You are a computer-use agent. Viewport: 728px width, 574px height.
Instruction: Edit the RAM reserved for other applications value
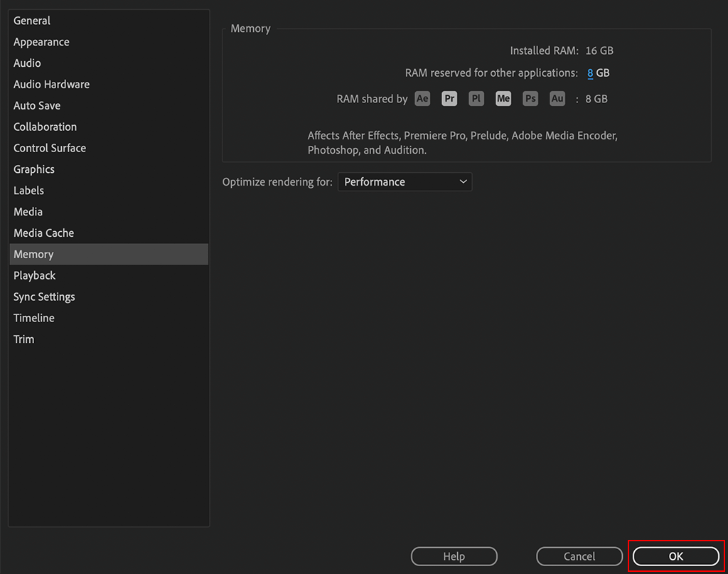coord(590,73)
